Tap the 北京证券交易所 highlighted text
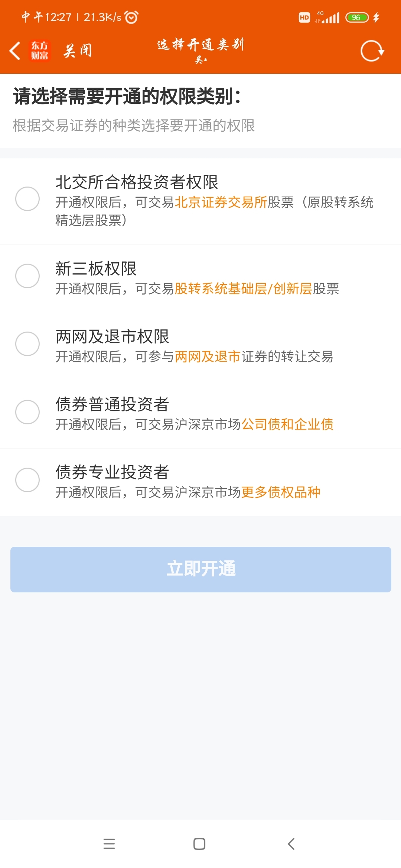The height and width of the screenshot is (868, 401). coord(221,202)
